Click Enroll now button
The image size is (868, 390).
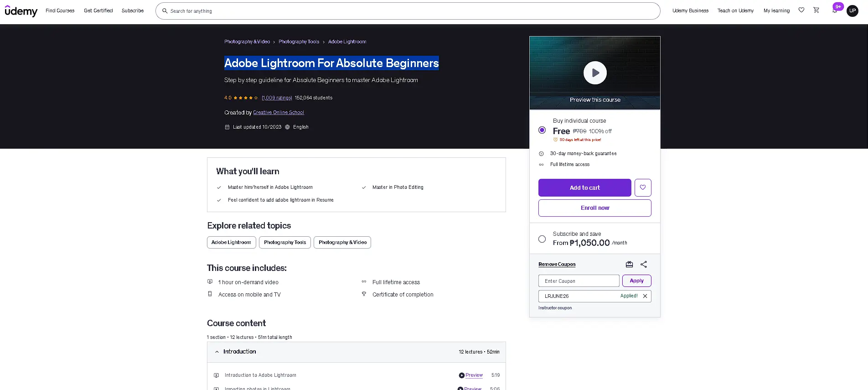coord(595,208)
